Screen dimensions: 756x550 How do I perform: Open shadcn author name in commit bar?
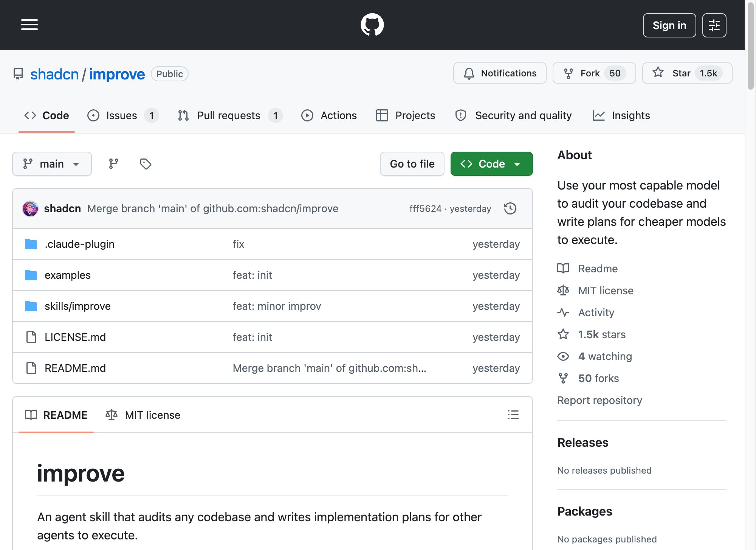pos(62,208)
